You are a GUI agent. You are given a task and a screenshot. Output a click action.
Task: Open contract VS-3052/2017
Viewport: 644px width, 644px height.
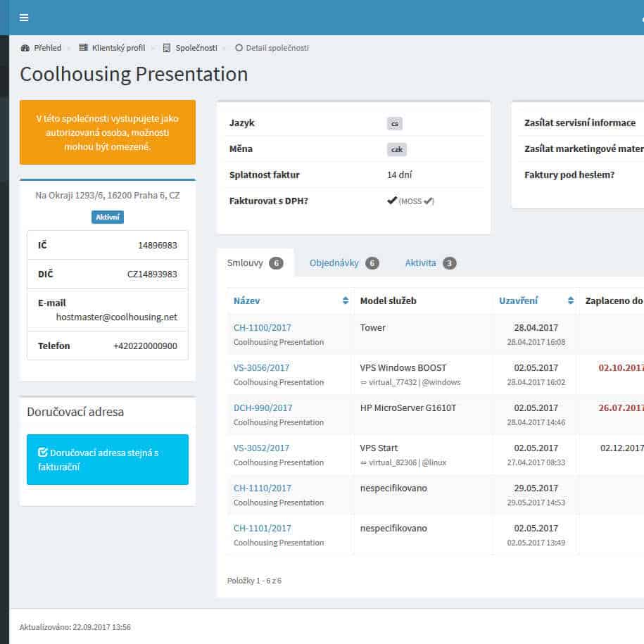point(261,448)
